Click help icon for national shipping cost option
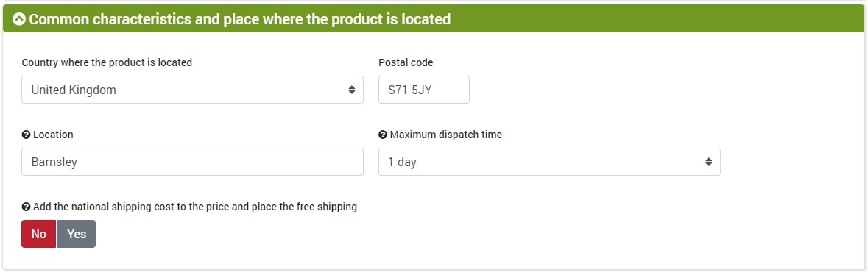This screenshot has width=868, height=272. [x=26, y=207]
